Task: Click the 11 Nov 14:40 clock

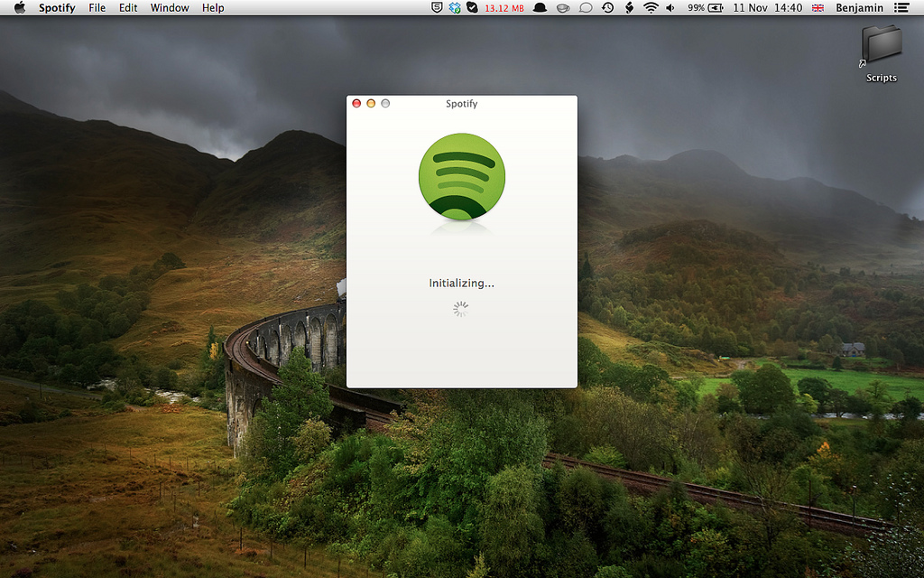Action: [x=768, y=7]
